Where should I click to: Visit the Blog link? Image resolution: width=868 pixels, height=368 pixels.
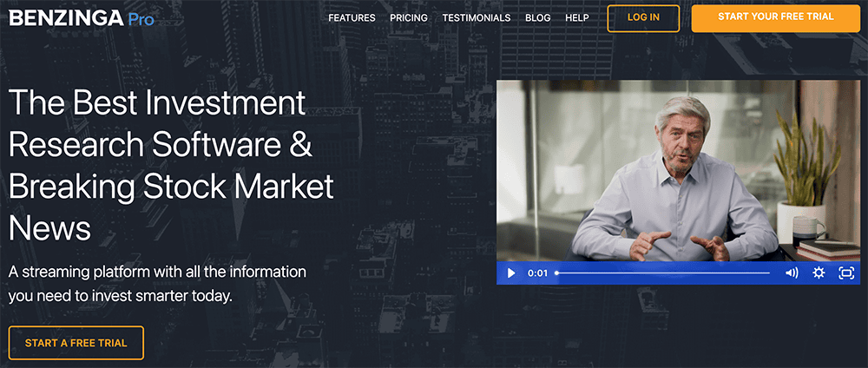tap(538, 18)
